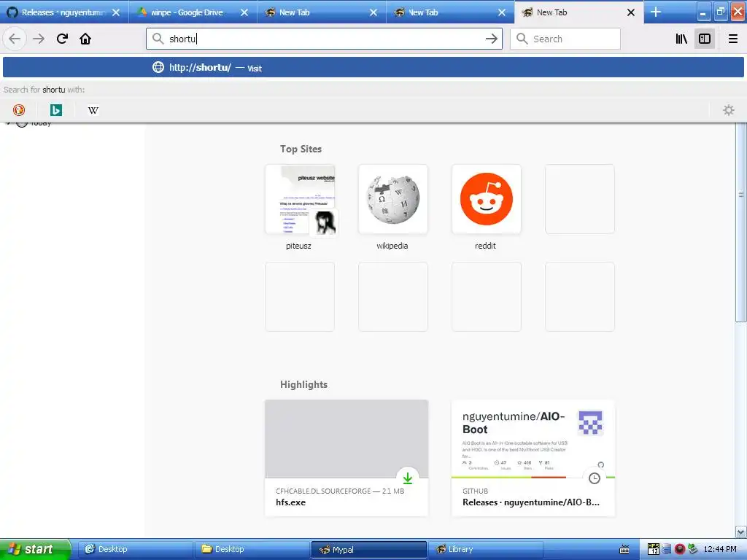
Task: Open the reddit top site tile
Action: (487, 199)
